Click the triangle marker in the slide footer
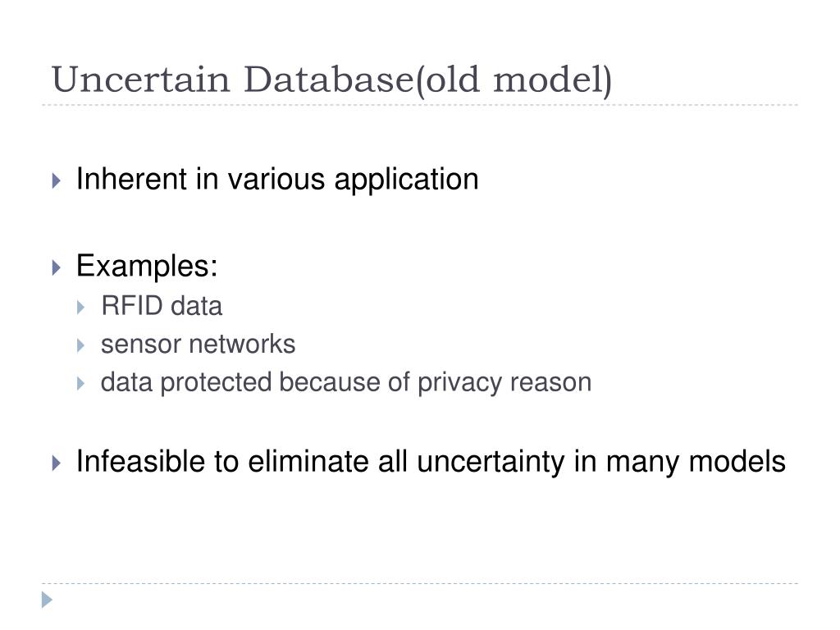The image size is (840, 630). (x=47, y=600)
